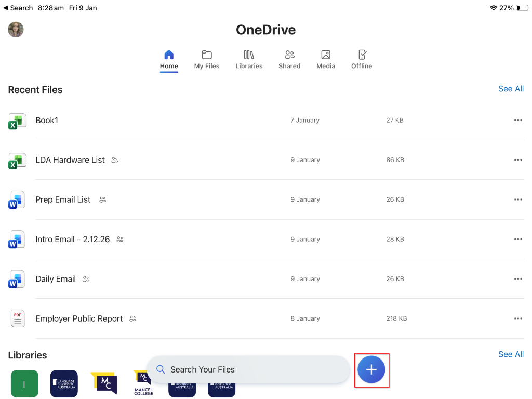Click the magnifier icon in the search bar
Screen dimensions: 532x399
[x=161, y=369]
